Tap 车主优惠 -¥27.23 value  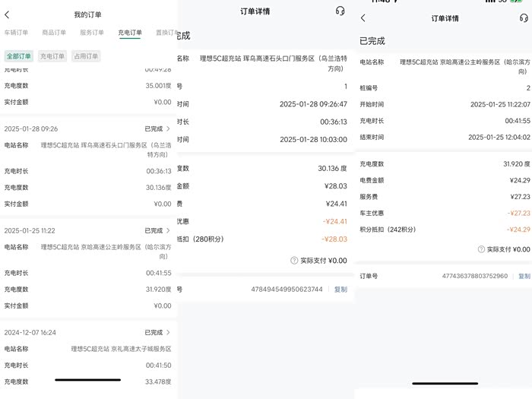(519, 213)
